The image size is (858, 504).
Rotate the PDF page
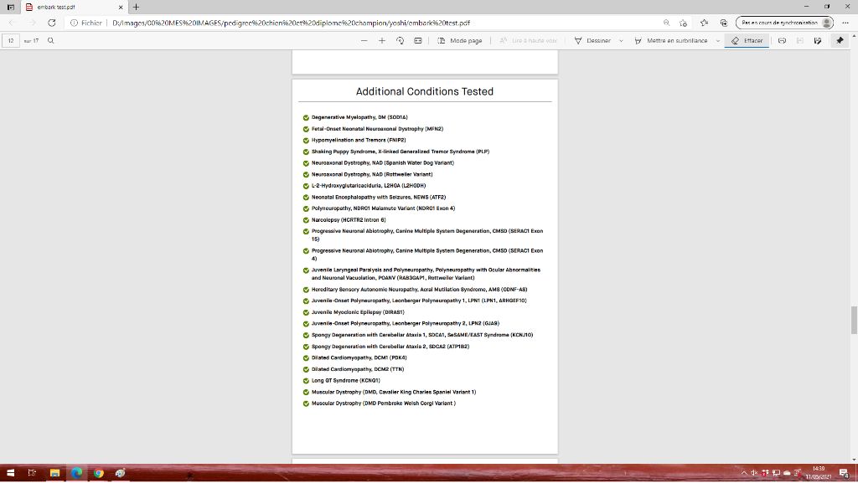[400, 40]
